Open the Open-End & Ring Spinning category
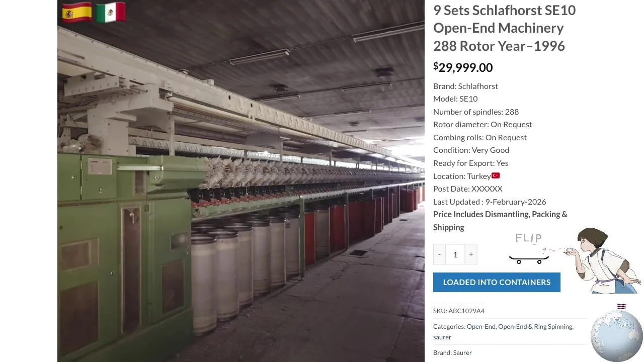 point(535,326)
